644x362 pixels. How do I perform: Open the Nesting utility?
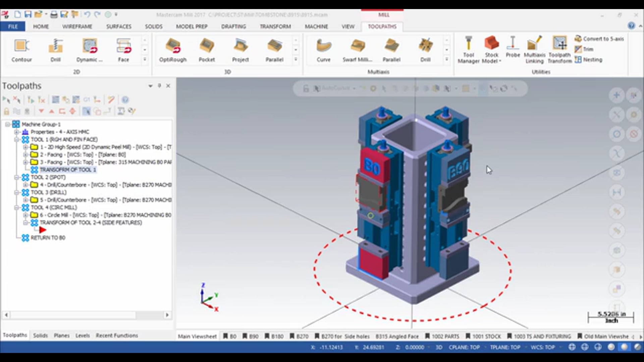coord(588,60)
